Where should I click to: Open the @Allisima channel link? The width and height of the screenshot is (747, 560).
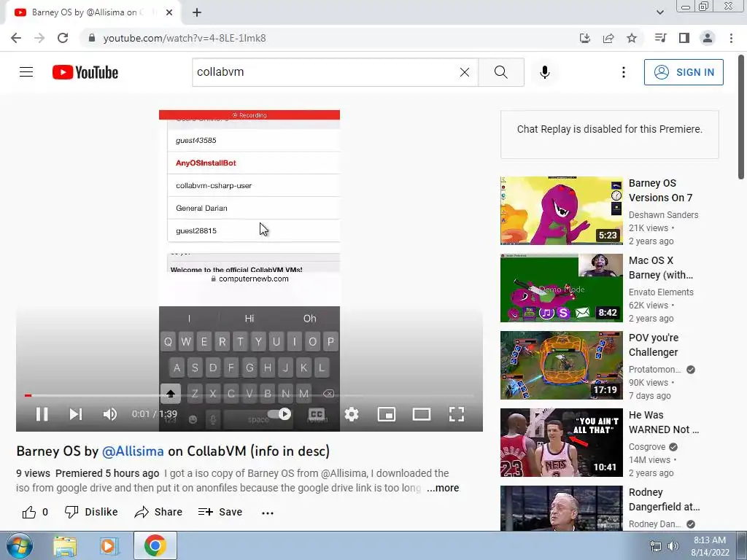click(133, 451)
